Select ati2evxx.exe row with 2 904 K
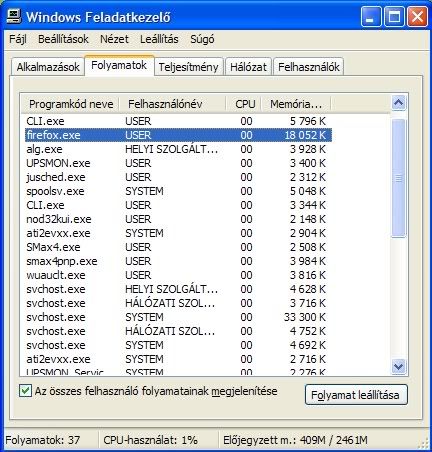 [178, 233]
